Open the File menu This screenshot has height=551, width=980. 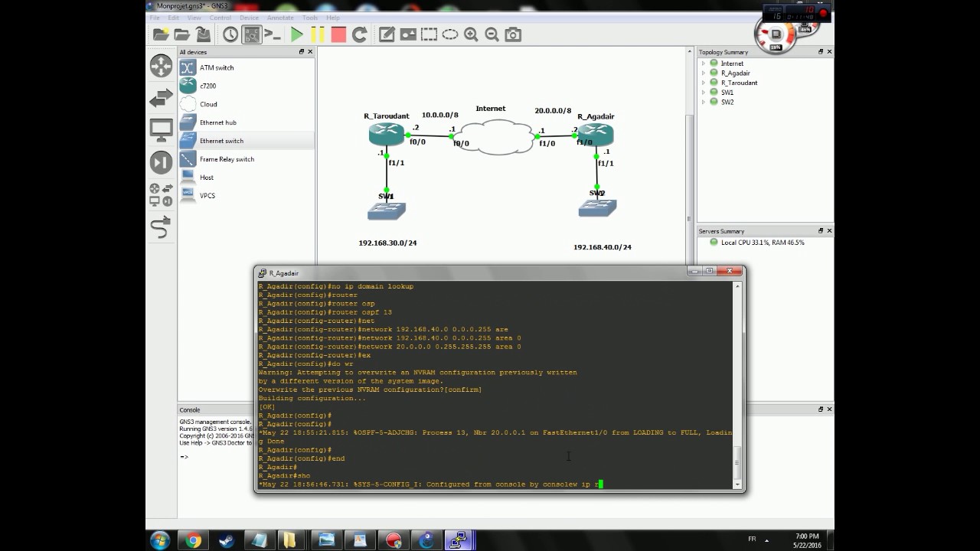pyautogui.click(x=155, y=18)
